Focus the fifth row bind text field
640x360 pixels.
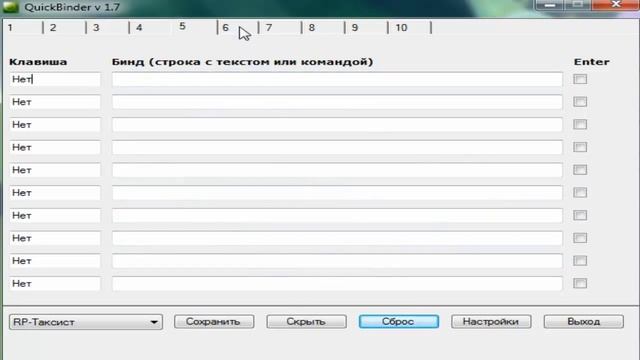click(337, 170)
